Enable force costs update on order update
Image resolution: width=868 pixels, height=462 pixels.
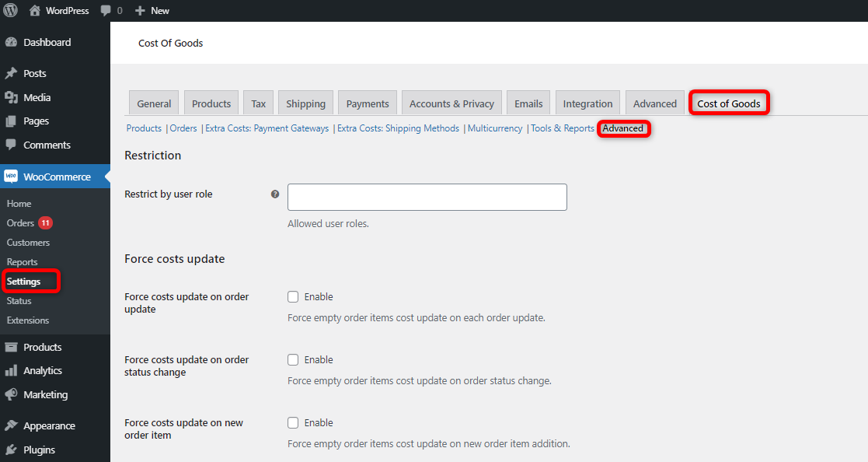tap(293, 297)
